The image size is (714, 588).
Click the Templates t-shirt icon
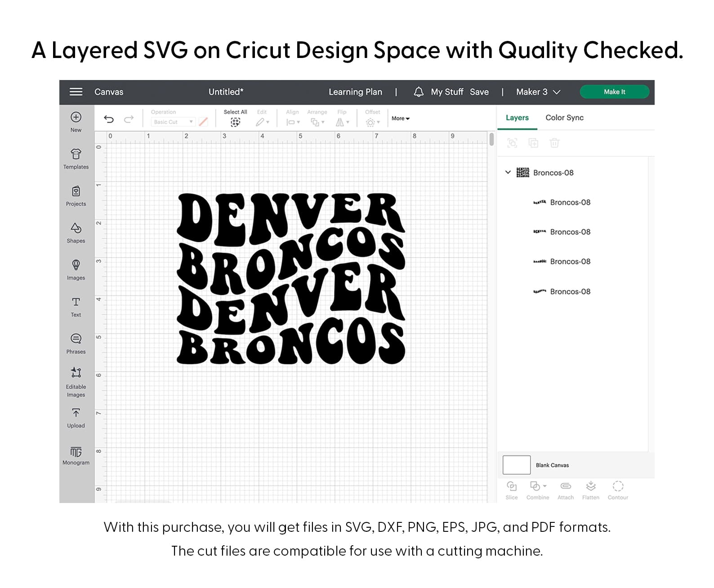pos(76,159)
